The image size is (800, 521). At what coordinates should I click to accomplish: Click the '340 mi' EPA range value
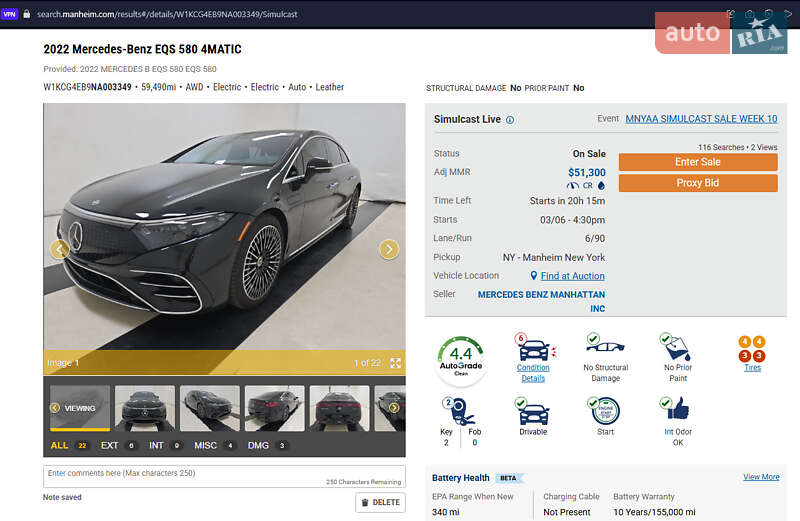point(445,512)
